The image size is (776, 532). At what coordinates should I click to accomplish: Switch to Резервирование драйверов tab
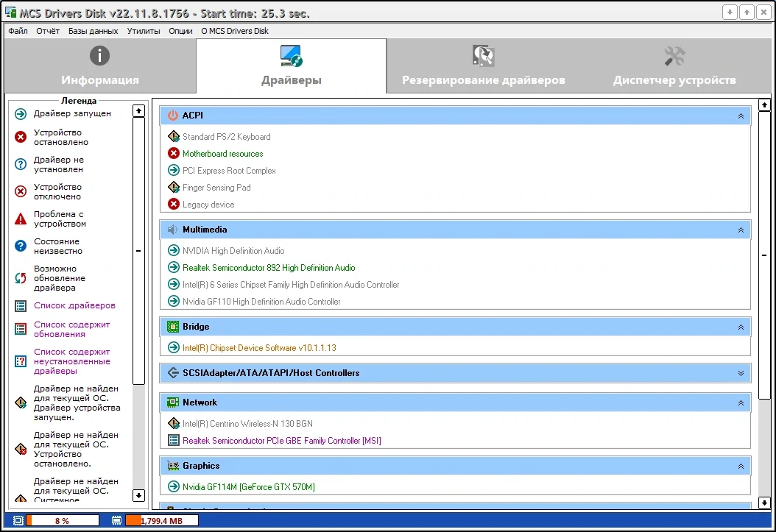[x=483, y=65]
